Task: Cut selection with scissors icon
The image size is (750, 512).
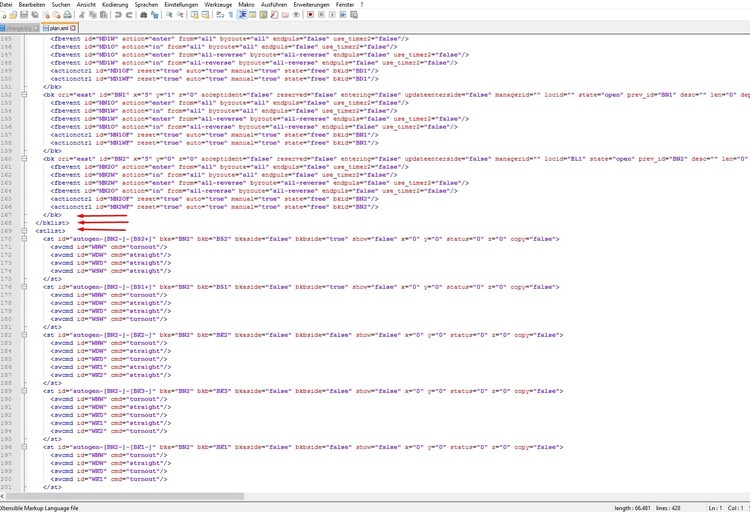Action: tap(82, 15)
